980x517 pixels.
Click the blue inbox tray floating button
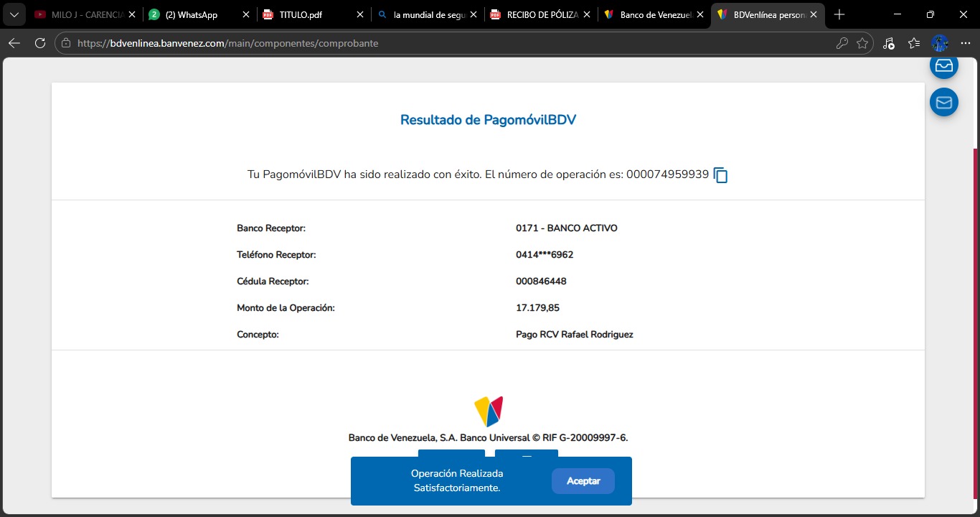click(x=943, y=66)
